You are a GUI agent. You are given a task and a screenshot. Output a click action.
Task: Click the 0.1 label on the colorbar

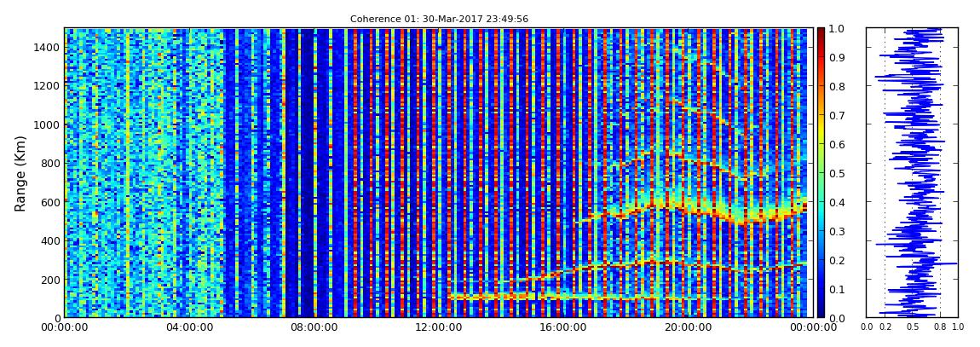tap(836, 289)
